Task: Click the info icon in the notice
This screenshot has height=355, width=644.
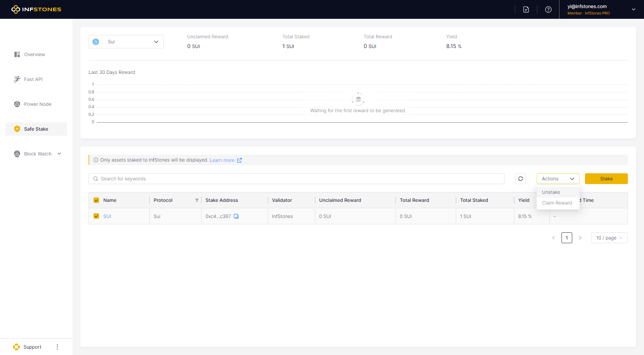Action: click(x=96, y=160)
